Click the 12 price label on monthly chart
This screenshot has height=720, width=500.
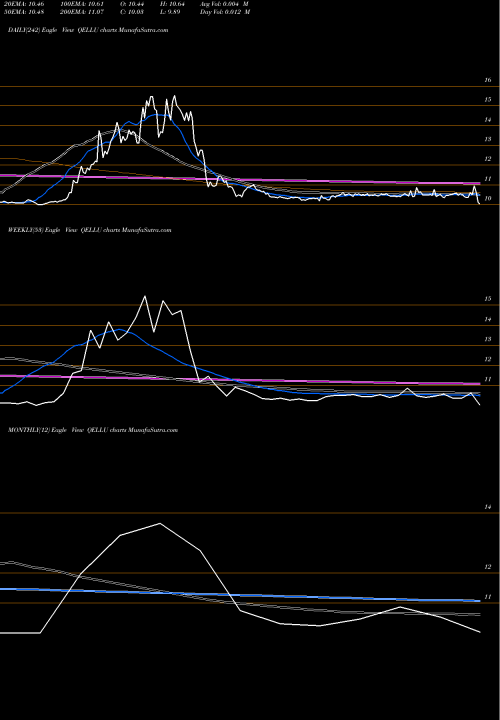pyautogui.click(x=488, y=567)
